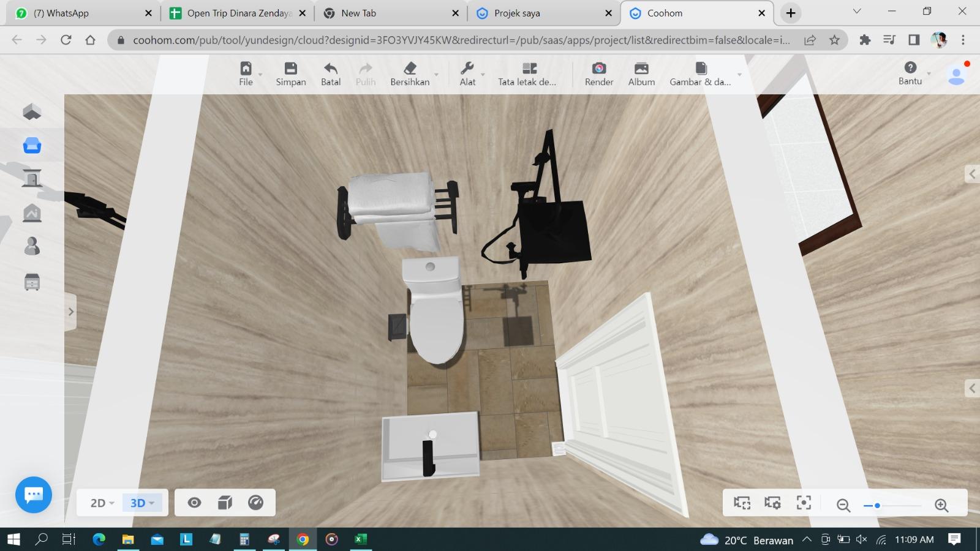
Task: Switch to Projek saya browser tab
Action: pos(545,13)
